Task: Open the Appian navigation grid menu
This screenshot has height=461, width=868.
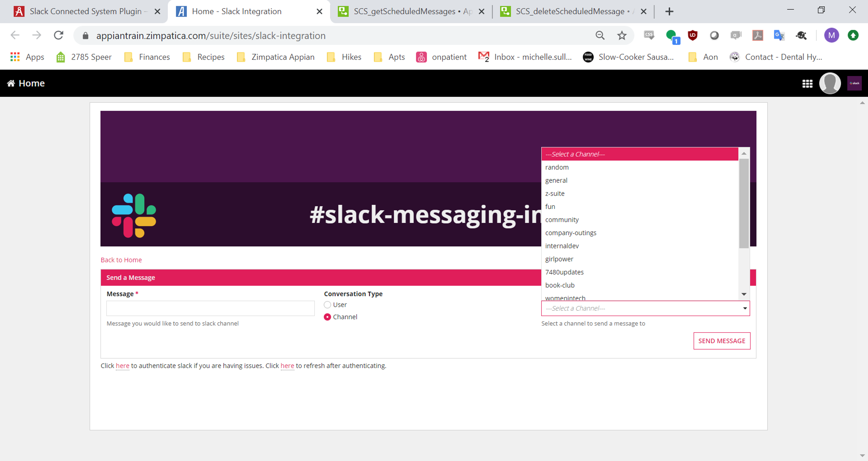Action: coord(807,83)
